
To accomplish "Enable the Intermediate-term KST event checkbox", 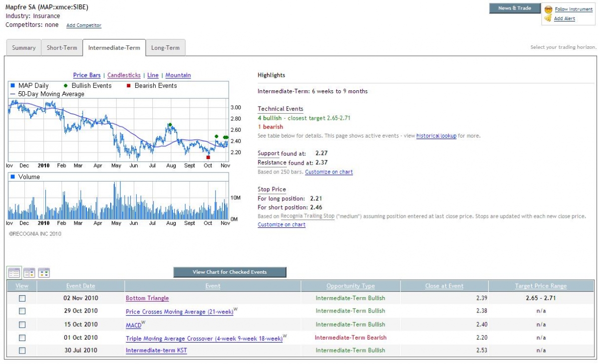I will point(22,351).
